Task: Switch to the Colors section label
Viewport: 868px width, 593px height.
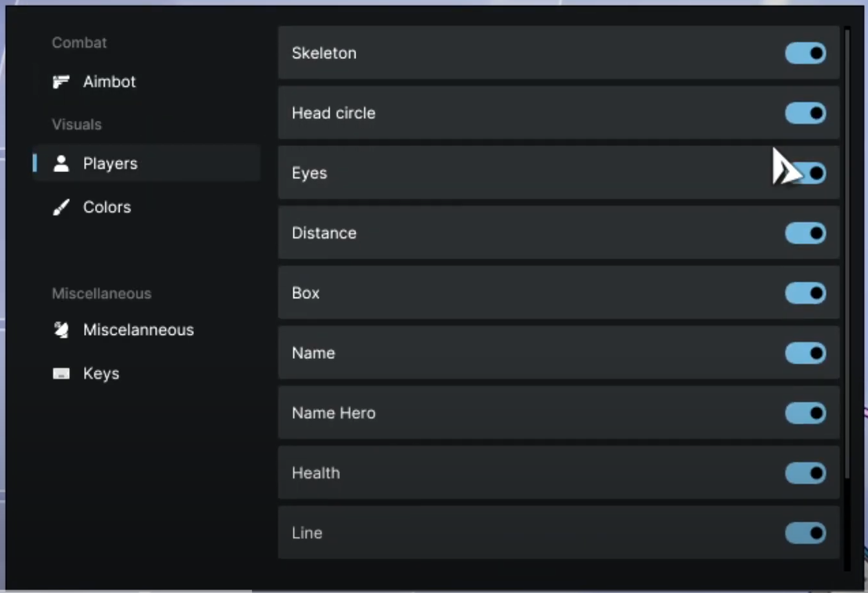Action: (107, 207)
